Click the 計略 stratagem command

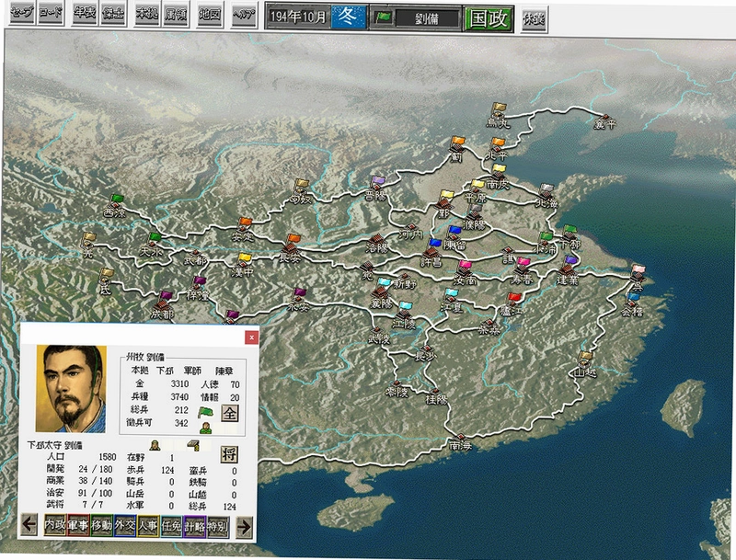(194, 526)
